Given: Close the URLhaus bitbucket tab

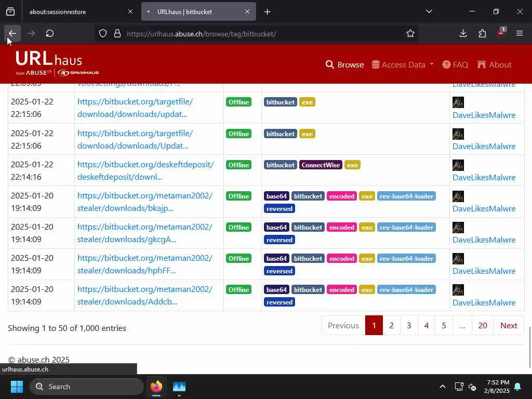Looking at the screenshot, I should 247,11.
